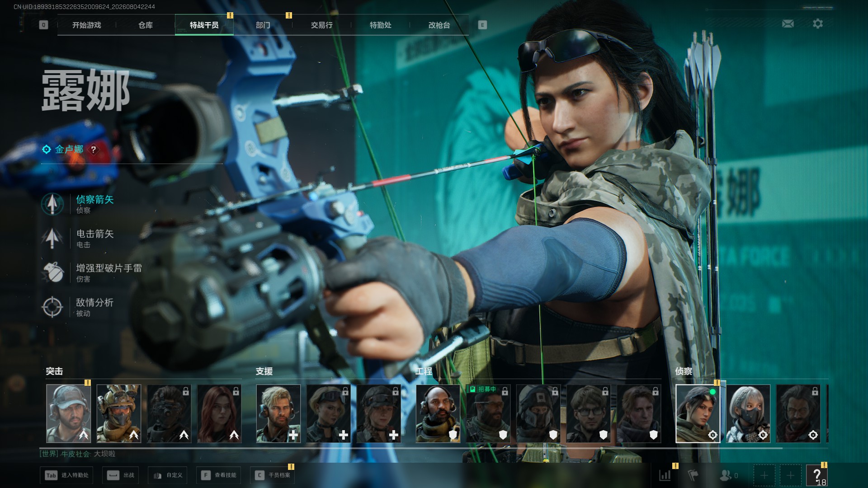Screen dimensions: 868x488
Task: Click the 金卢娜 skin name label
Action: pos(69,150)
